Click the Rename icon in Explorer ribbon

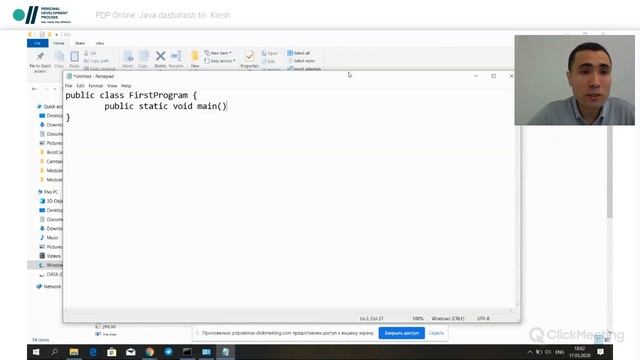[176, 59]
